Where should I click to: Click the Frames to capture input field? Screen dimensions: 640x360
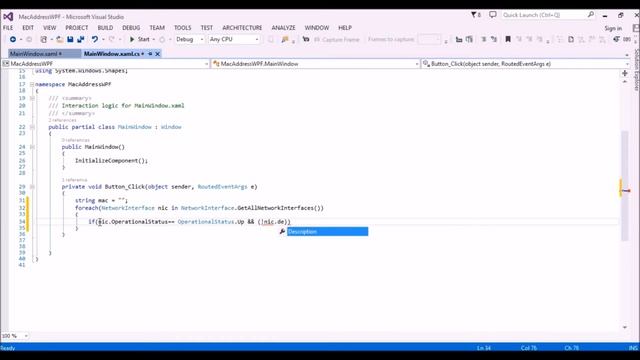[429, 40]
